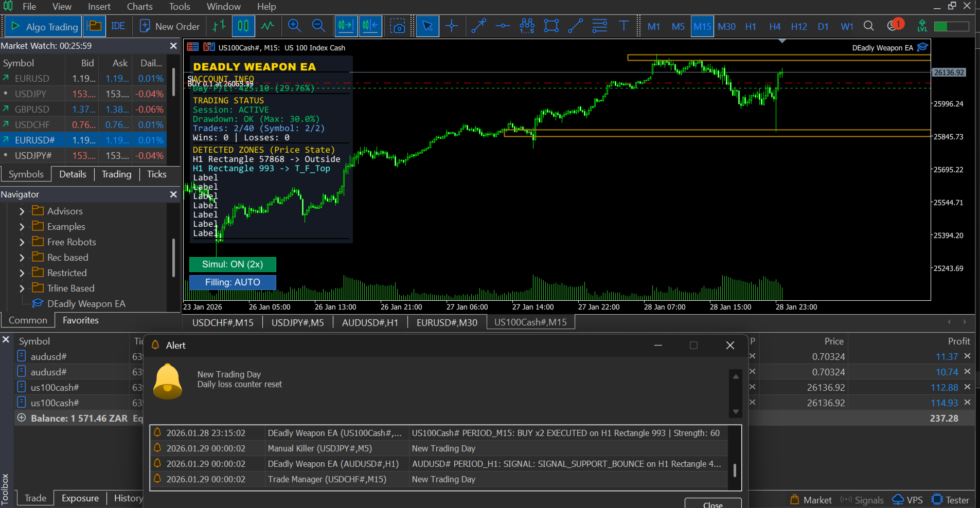Screen dimensions: 980x508
Task: Click the chart file folder toolbar icon
Action: (x=94, y=26)
